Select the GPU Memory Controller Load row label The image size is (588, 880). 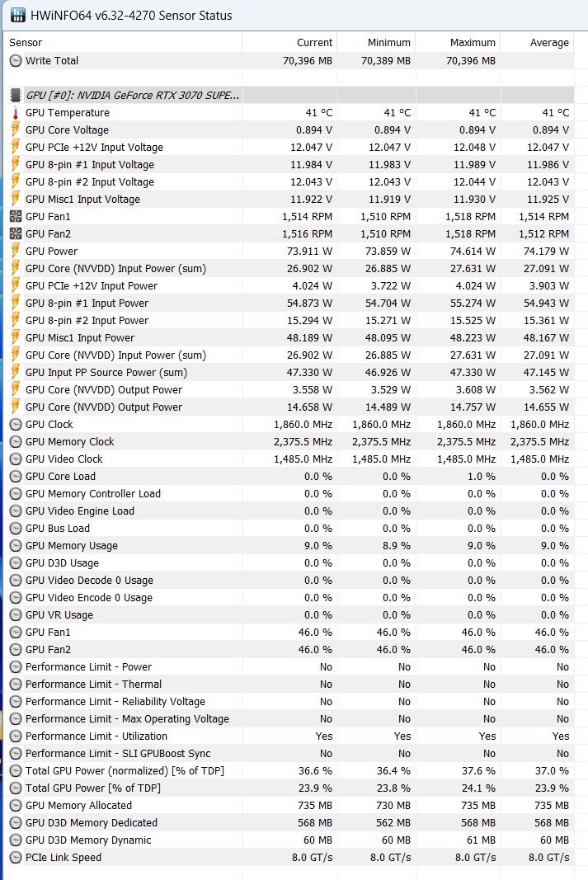93,494
